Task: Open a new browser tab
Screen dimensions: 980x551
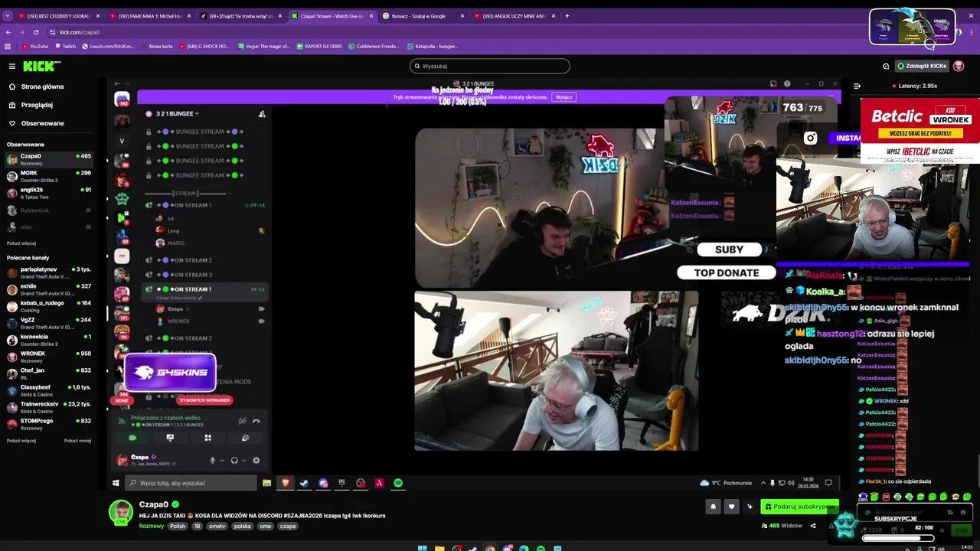Action: (x=567, y=16)
